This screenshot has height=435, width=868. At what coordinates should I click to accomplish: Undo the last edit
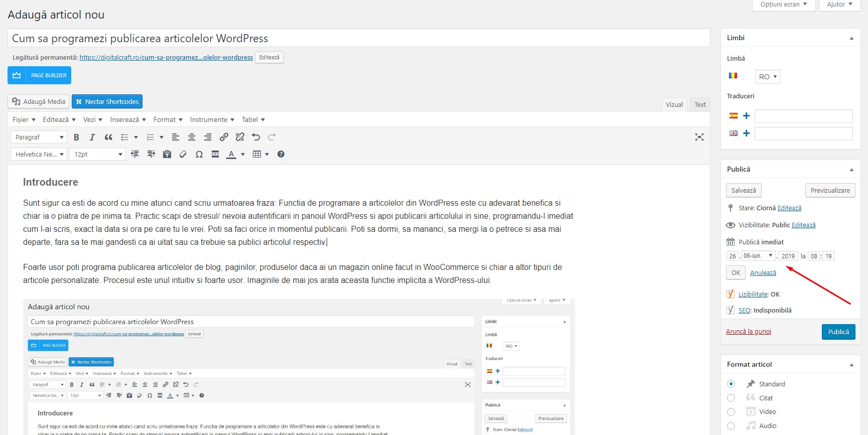pyautogui.click(x=256, y=137)
